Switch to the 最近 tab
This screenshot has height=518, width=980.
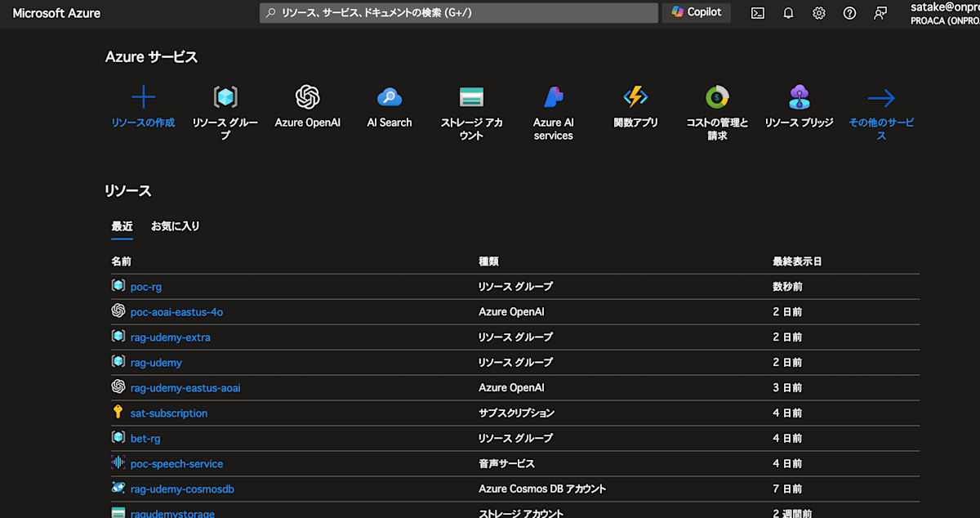coord(122,226)
